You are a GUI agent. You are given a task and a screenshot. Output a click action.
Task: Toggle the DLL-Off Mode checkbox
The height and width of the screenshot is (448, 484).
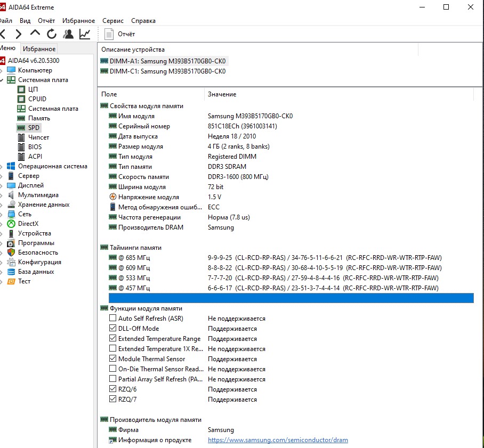click(x=113, y=328)
